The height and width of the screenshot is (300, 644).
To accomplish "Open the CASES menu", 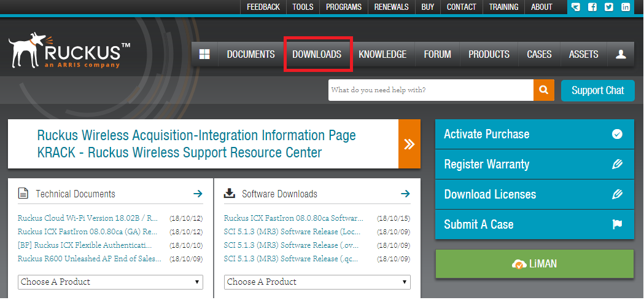I will 539,54.
